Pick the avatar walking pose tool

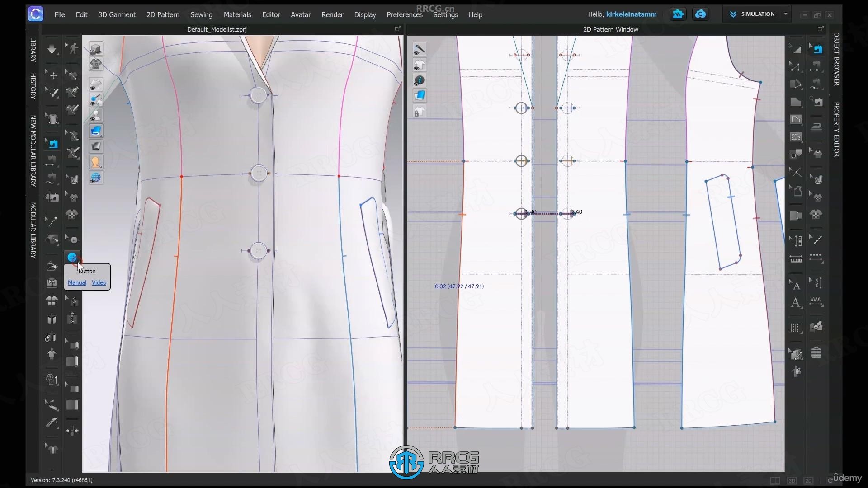[72, 48]
